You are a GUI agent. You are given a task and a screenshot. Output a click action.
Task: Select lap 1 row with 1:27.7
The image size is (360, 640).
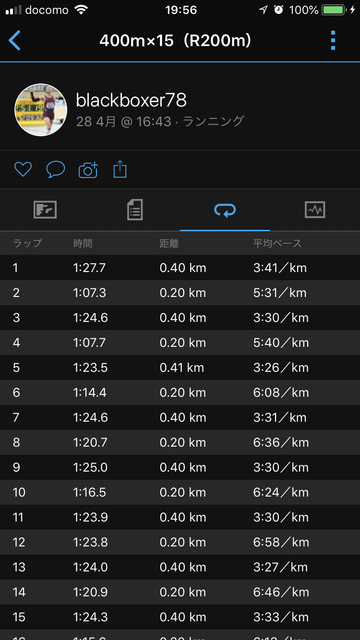tap(180, 268)
